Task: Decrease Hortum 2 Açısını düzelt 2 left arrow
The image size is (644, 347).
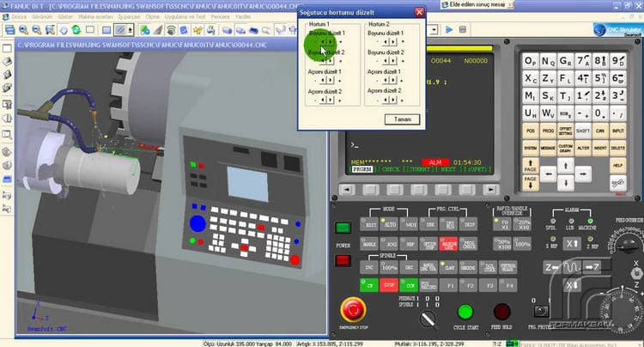Action: click(386, 100)
